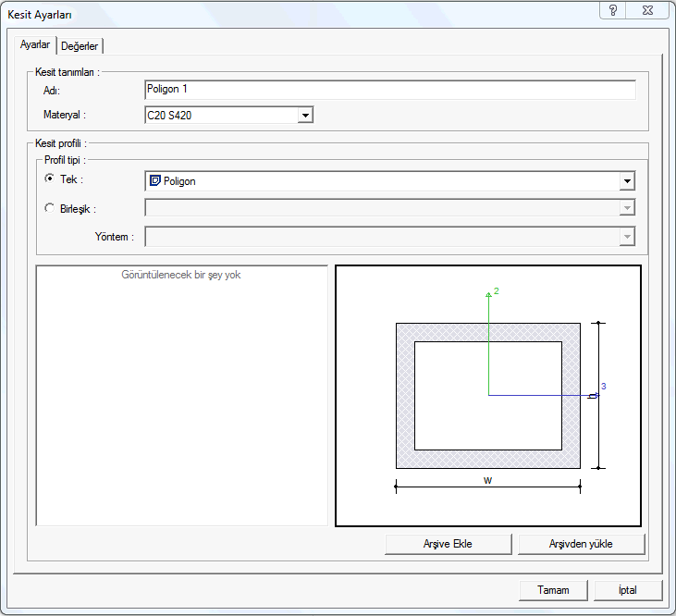This screenshot has height=616, width=676.
Task: Click the Arşivden yükle button
Action: click(x=581, y=544)
